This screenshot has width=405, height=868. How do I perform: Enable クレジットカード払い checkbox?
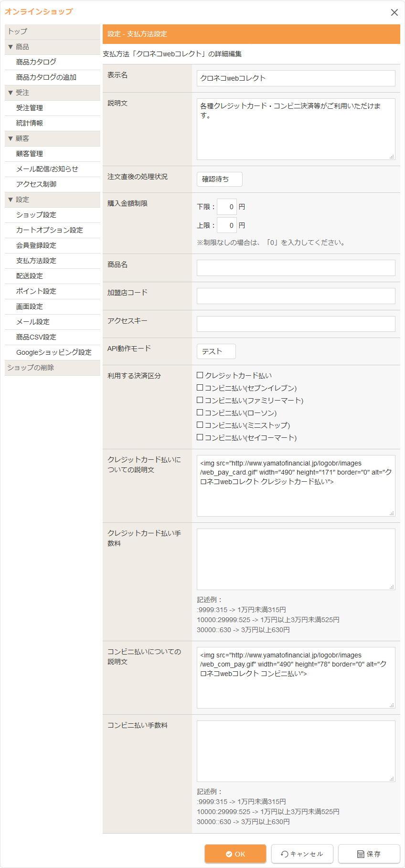pos(200,375)
